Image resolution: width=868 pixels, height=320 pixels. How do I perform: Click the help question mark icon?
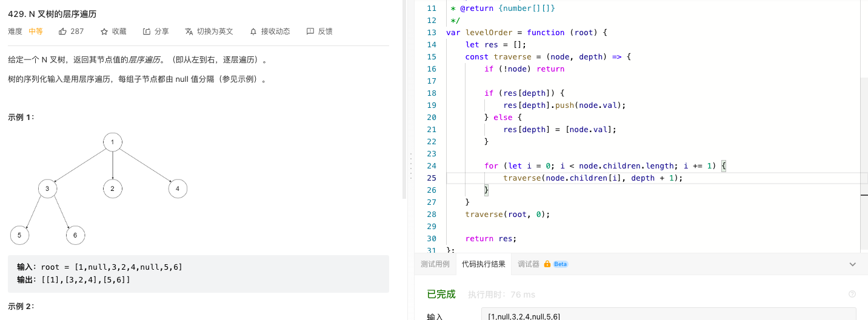(852, 294)
